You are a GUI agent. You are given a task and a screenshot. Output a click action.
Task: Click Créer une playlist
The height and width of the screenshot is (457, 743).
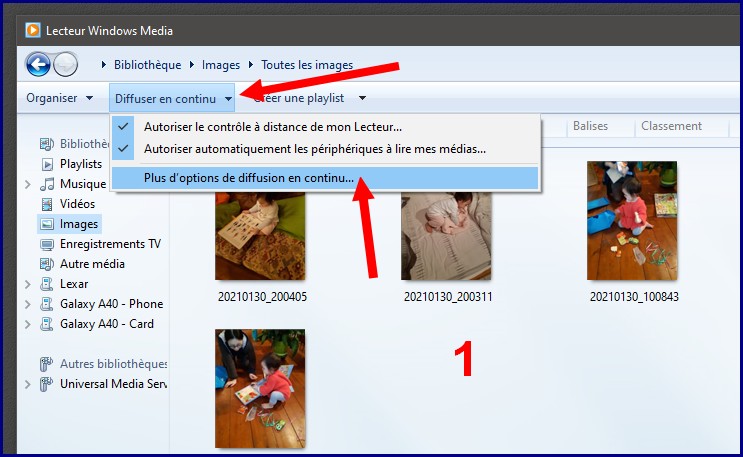pos(299,98)
